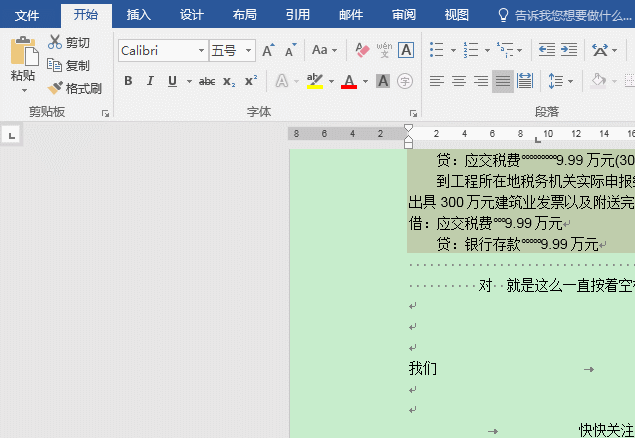Click the text 我们 in the document
The image size is (635, 438).
pos(423,369)
